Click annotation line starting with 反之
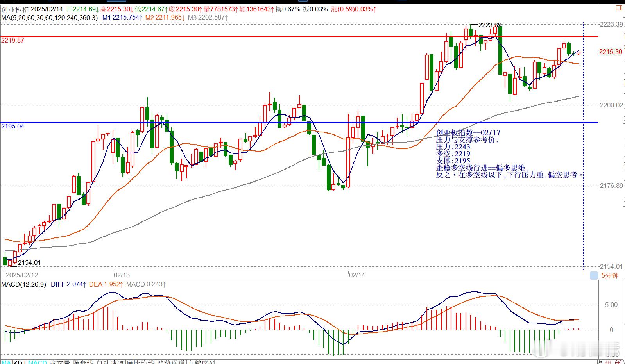Screen dimensions: 625x364 tap(510, 175)
